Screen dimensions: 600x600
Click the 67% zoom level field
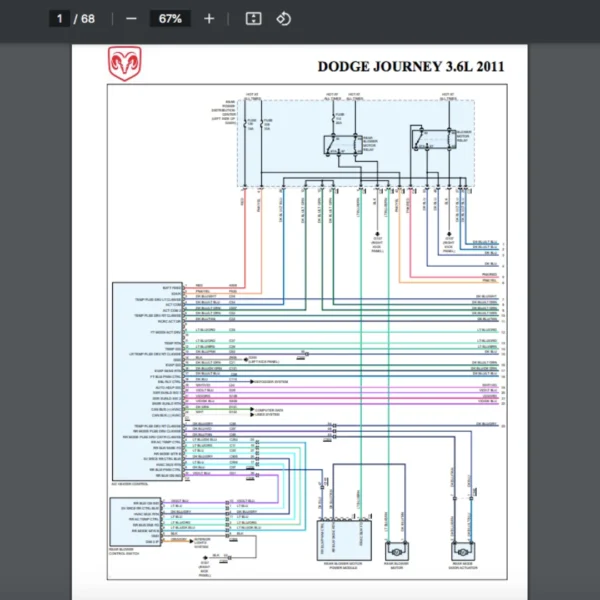pyautogui.click(x=169, y=18)
